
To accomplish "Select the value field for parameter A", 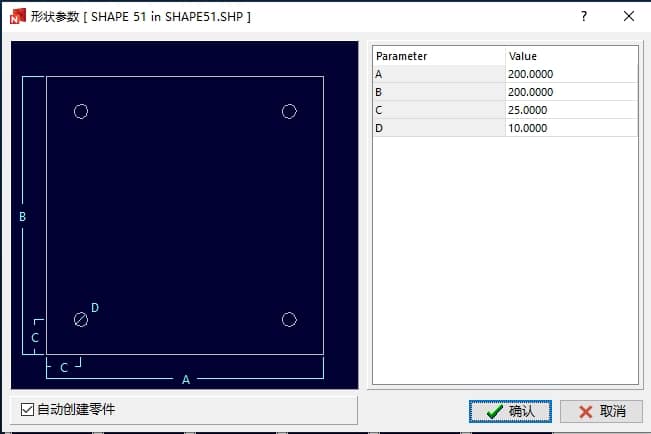I will (570, 74).
